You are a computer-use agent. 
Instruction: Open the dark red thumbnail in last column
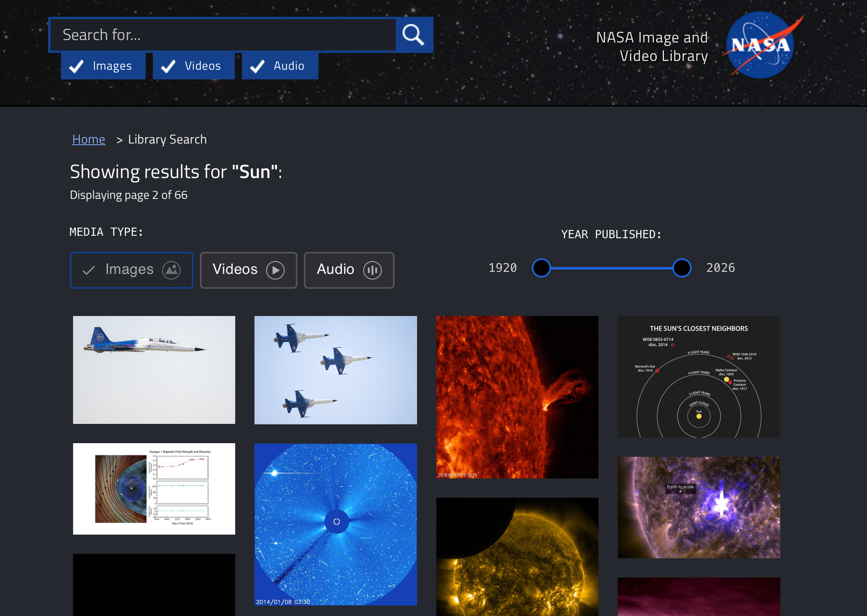tap(699, 597)
